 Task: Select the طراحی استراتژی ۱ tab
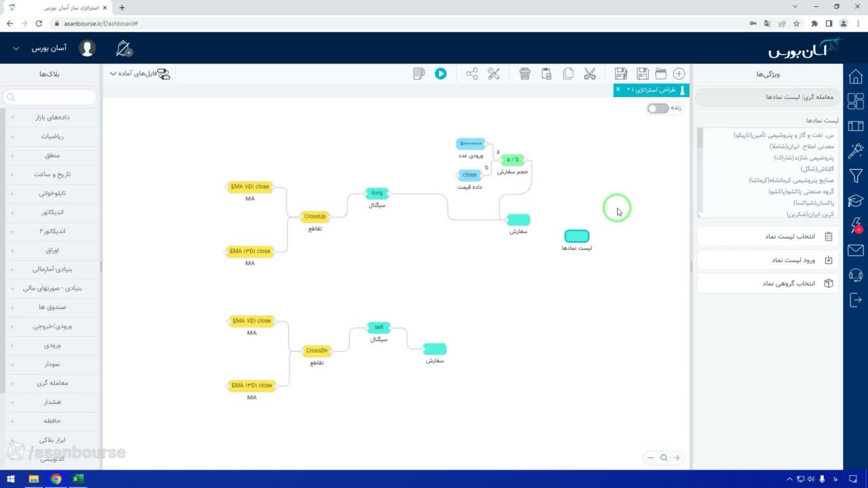tap(651, 90)
